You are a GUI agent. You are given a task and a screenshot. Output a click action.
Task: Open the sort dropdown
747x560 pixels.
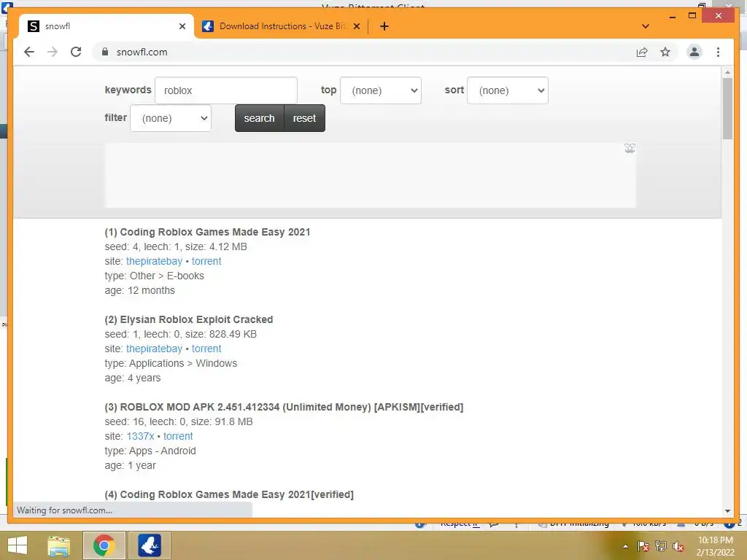[508, 90]
